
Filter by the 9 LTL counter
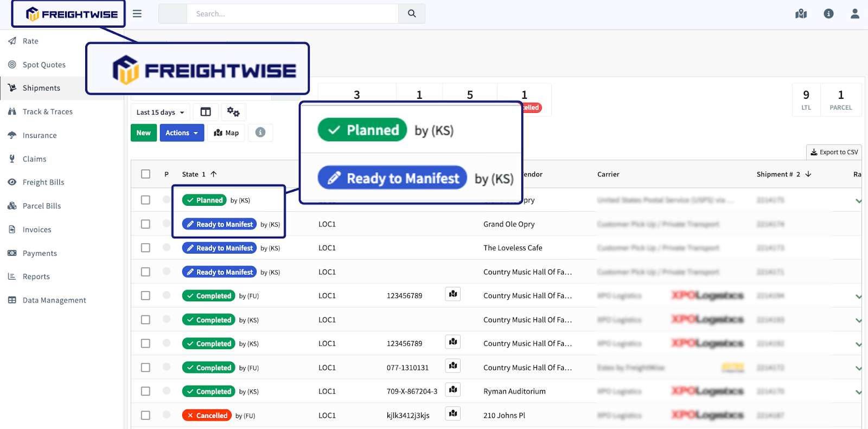806,100
